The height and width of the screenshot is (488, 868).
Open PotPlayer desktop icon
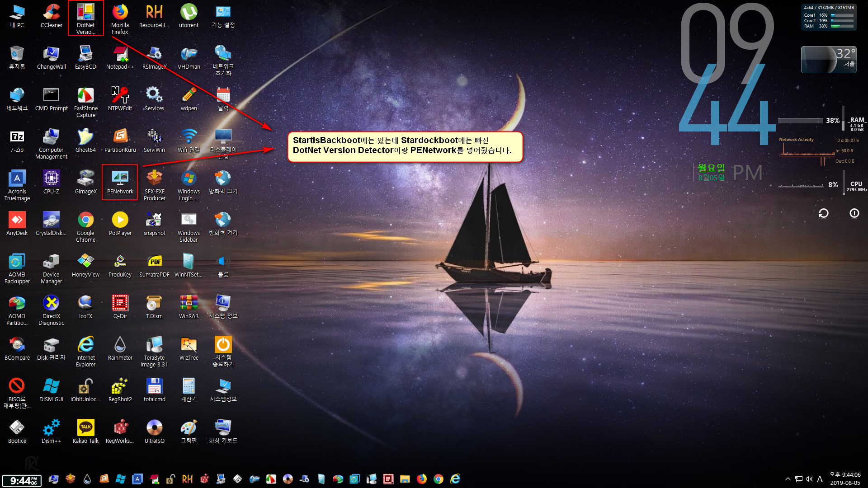[120, 224]
